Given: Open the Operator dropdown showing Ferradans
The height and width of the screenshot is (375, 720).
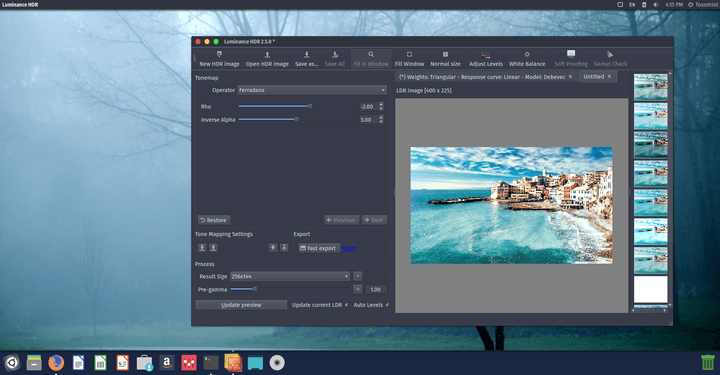Looking at the screenshot, I should (x=312, y=90).
